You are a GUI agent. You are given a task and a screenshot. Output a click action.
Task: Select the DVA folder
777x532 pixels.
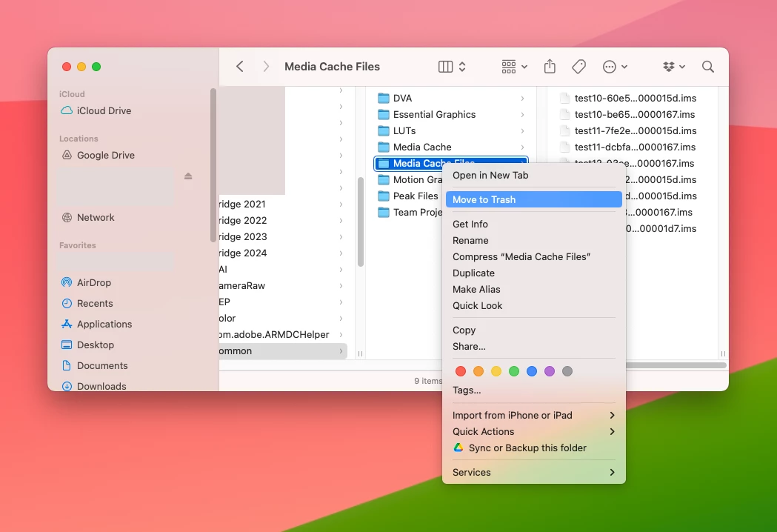pos(450,98)
